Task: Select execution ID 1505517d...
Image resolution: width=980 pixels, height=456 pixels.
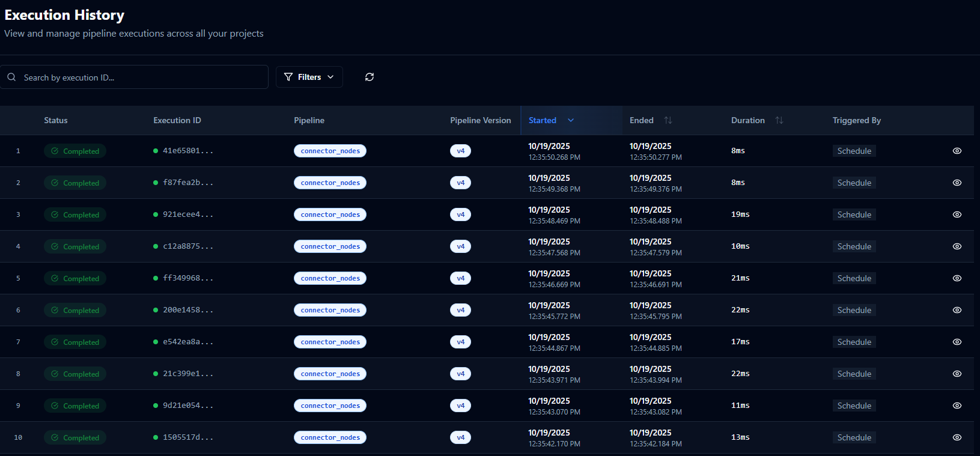Action: point(188,437)
